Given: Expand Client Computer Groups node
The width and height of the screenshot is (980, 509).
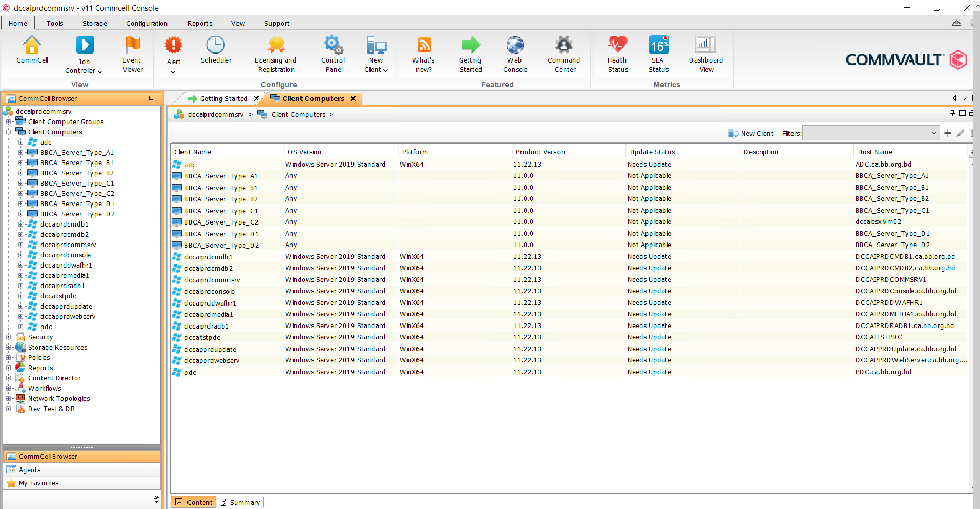Looking at the screenshot, I should pyautogui.click(x=9, y=121).
